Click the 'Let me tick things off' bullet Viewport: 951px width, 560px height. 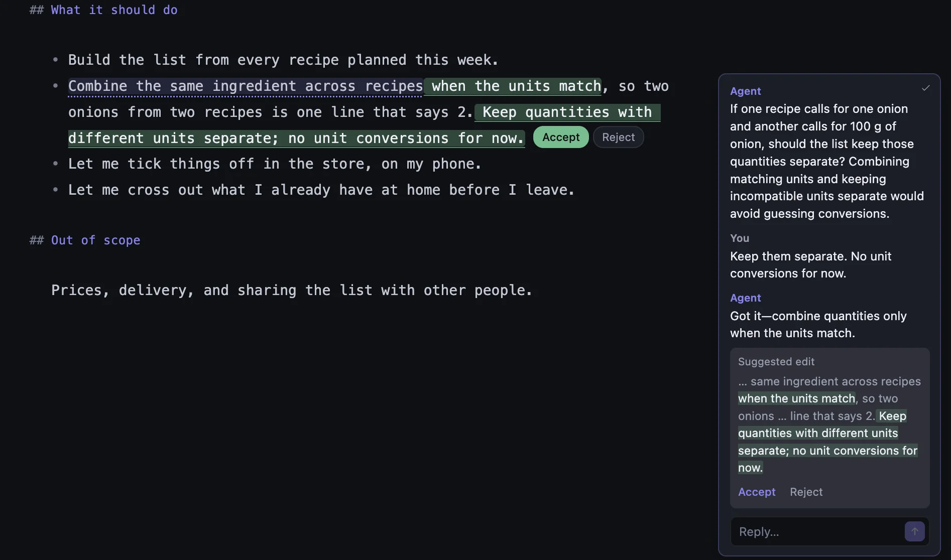[x=275, y=164]
